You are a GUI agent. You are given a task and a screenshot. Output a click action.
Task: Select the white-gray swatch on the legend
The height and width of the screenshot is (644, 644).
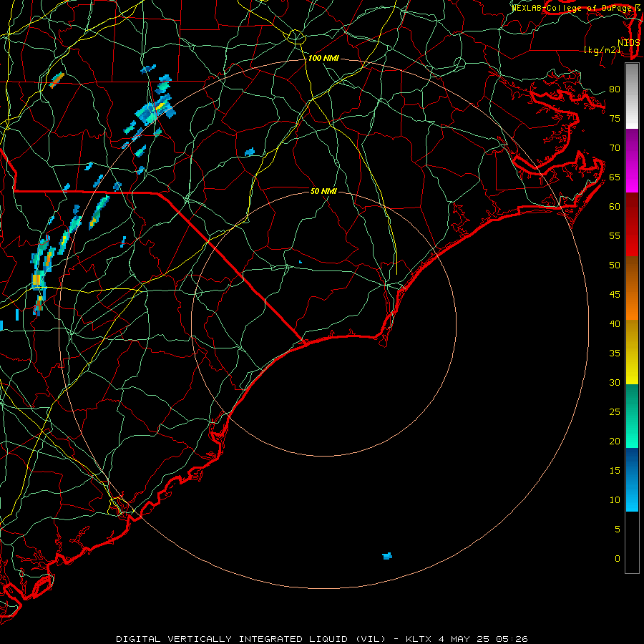tap(632, 96)
